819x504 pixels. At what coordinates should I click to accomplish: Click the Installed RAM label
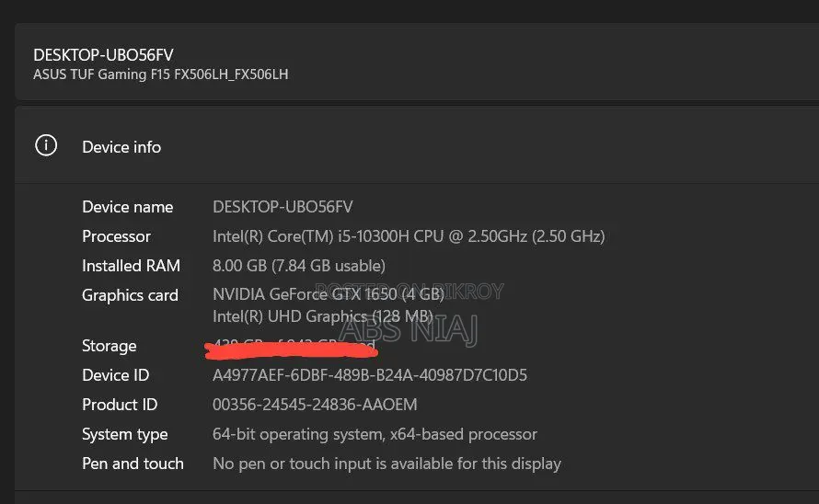pos(131,266)
